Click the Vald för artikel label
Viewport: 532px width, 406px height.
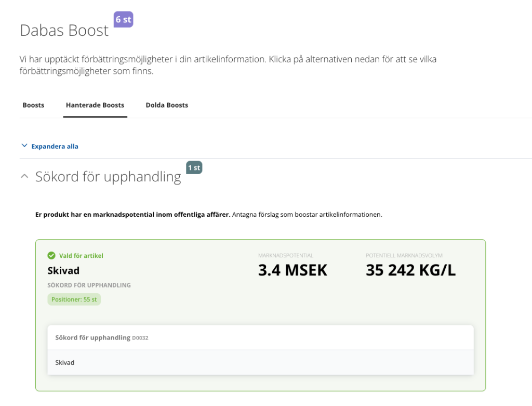(81, 256)
